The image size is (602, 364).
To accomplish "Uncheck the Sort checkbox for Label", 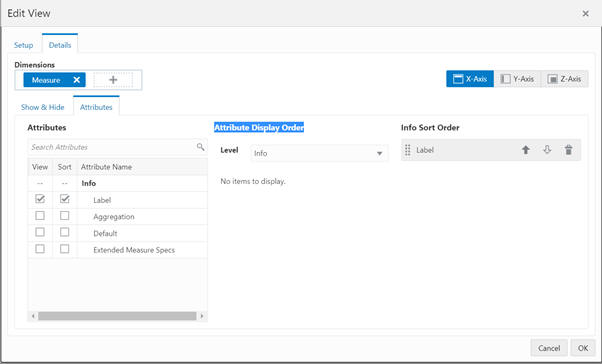I will point(64,199).
